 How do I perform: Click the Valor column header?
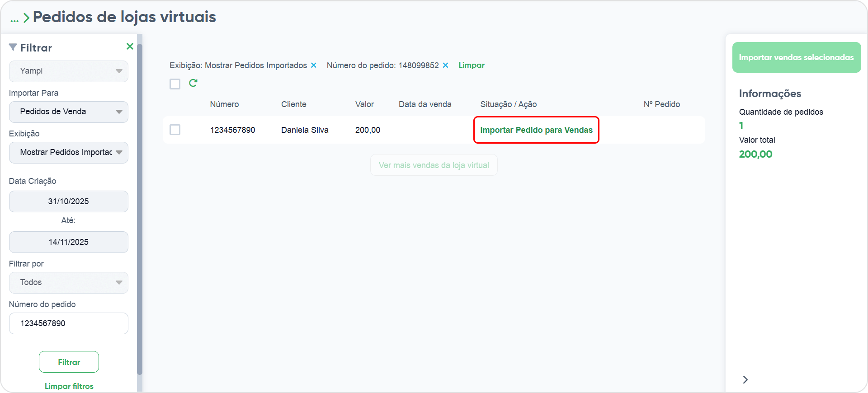tap(364, 104)
